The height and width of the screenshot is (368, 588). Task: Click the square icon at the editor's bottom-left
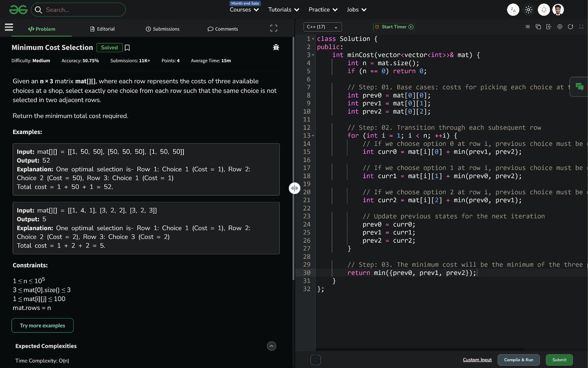point(316,360)
